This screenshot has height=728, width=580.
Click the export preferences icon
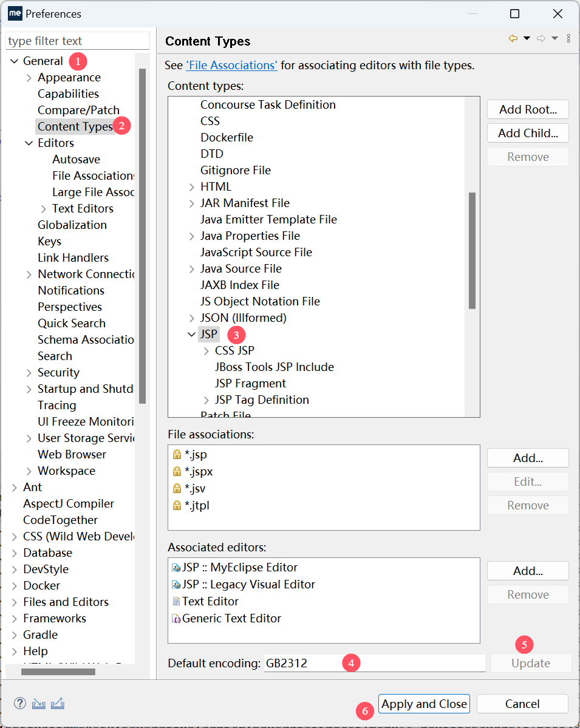[58, 703]
